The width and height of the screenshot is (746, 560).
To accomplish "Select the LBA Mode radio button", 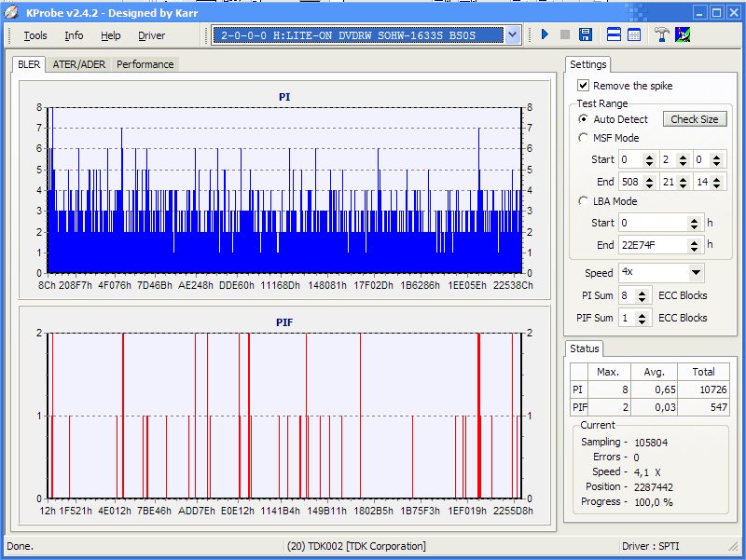I will [x=583, y=201].
